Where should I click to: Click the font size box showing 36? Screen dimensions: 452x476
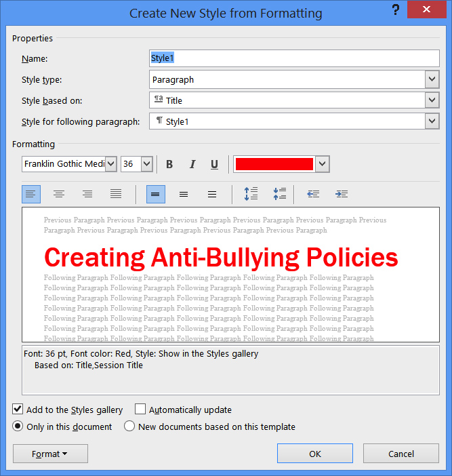point(131,164)
